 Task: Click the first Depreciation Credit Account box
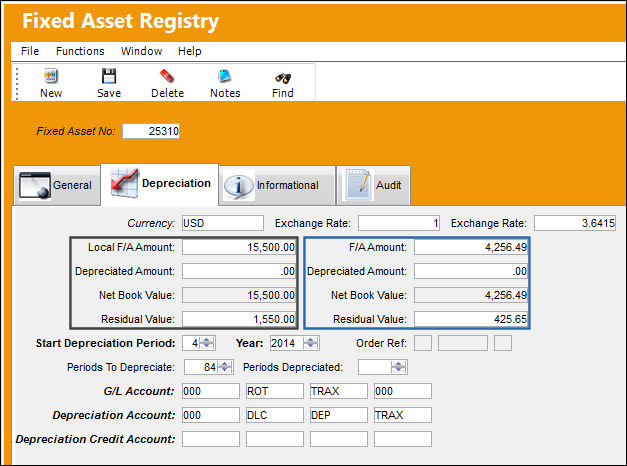pos(211,439)
